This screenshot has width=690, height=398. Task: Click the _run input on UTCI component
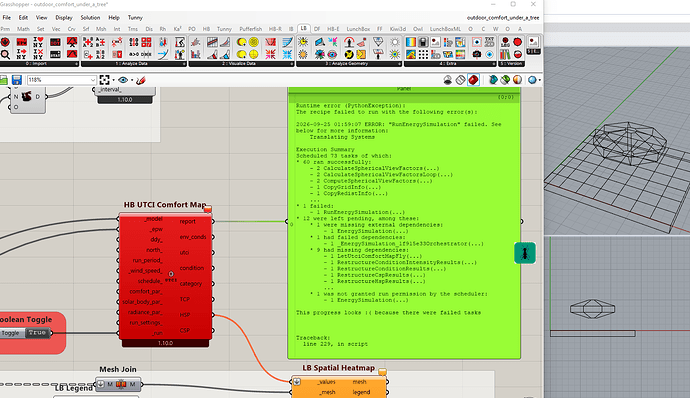tap(157, 333)
